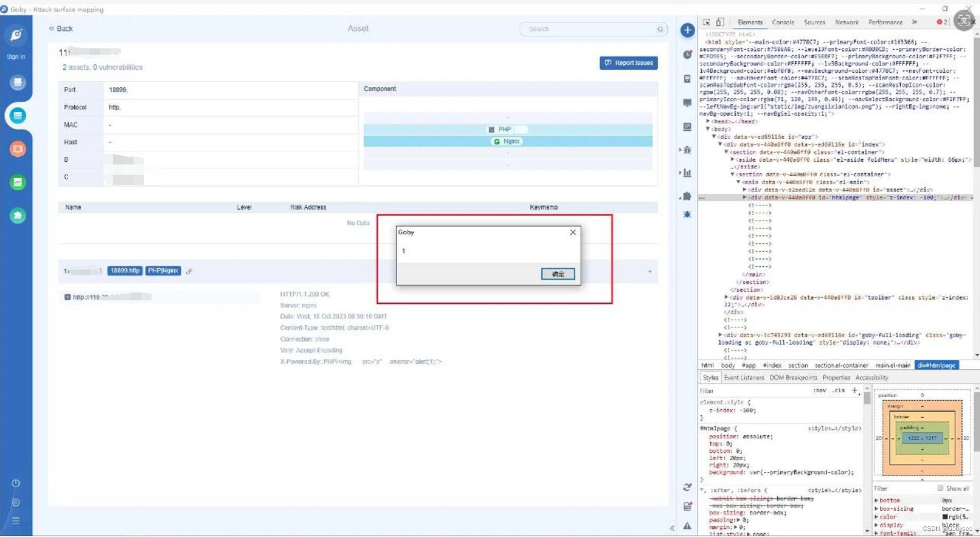
Task: Focus the asset Search input field
Action: click(593, 29)
